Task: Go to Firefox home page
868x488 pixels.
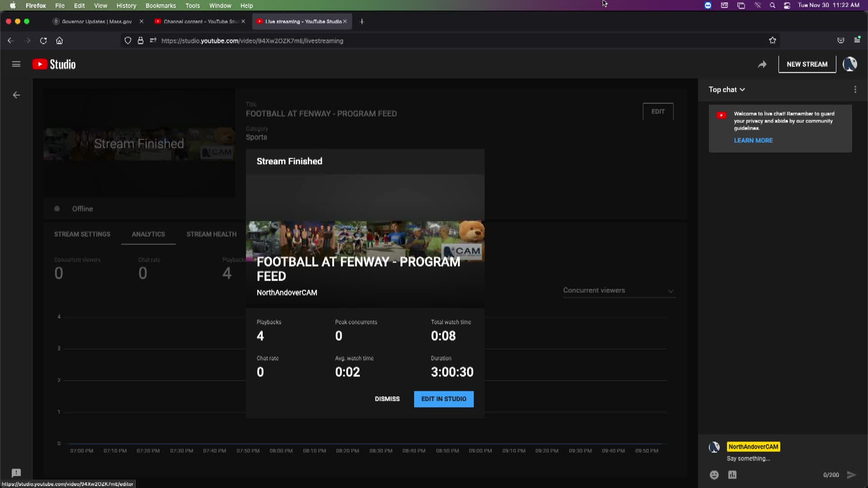Action: [x=59, y=41]
